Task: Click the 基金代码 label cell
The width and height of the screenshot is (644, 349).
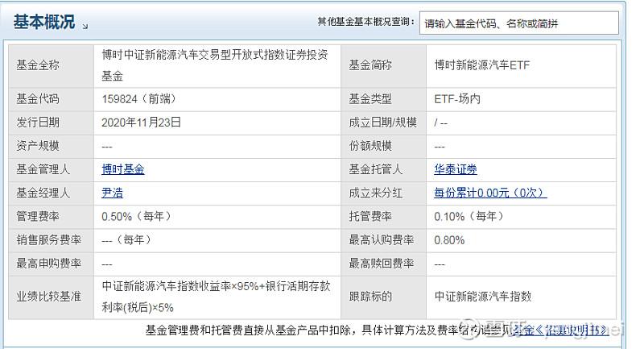Action: point(52,99)
